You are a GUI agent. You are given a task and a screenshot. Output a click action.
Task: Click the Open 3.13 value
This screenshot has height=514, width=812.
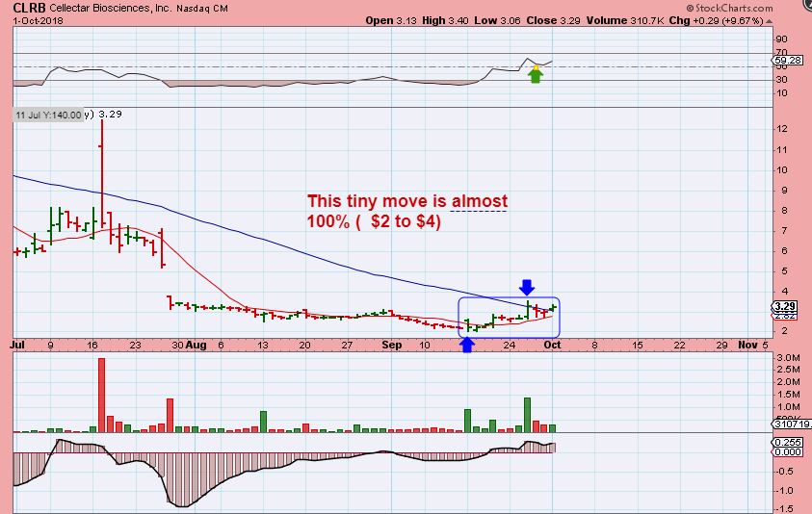(389, 21)
